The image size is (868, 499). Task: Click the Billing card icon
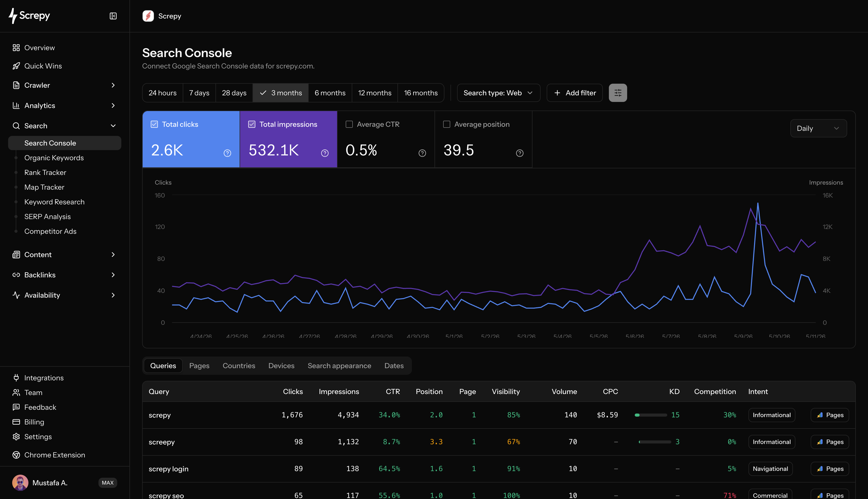pyautogui.click(x=16, y=422)
